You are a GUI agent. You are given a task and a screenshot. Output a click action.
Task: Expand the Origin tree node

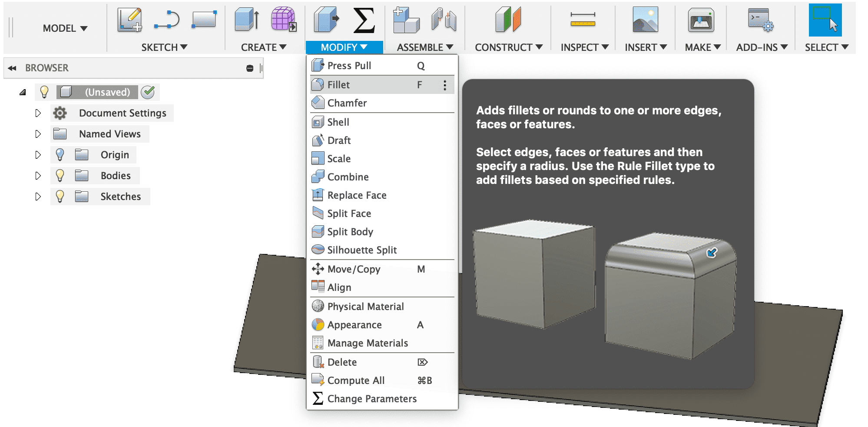tap(38, 155)
